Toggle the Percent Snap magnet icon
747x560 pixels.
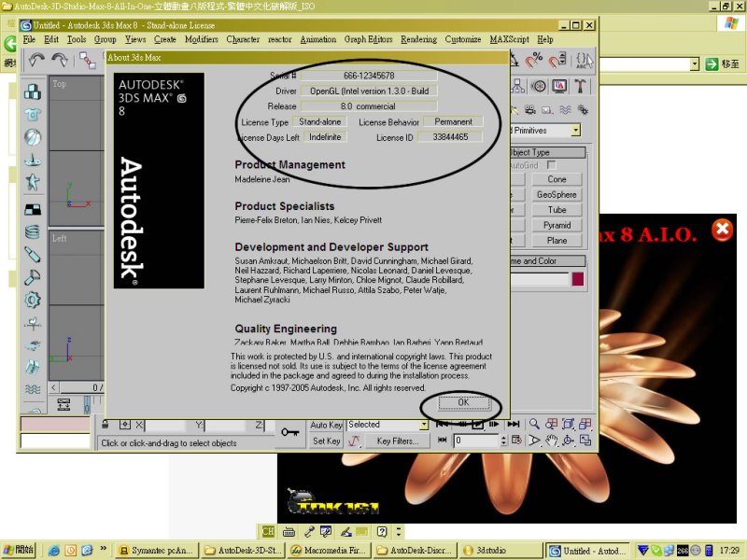coord(533,61)
